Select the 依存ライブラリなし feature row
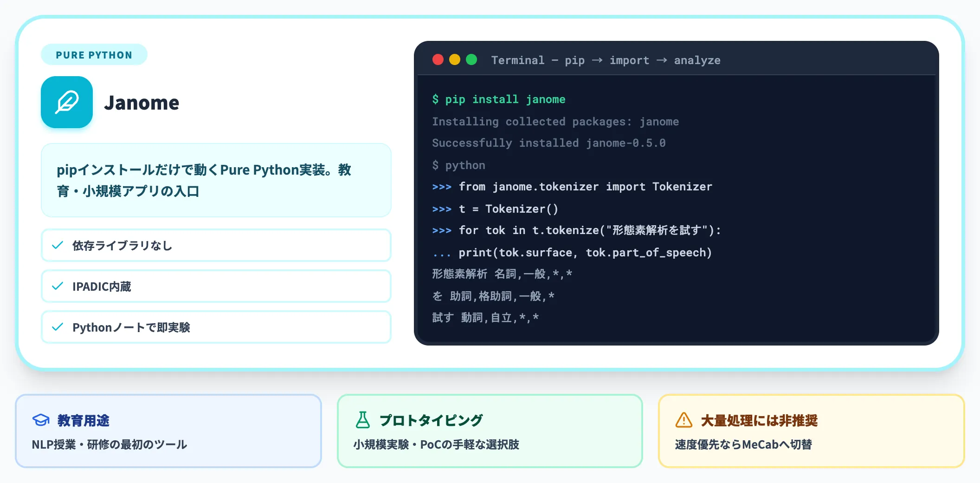The width and height of the screenshot is (980, 483). click(x=216, y=245)
